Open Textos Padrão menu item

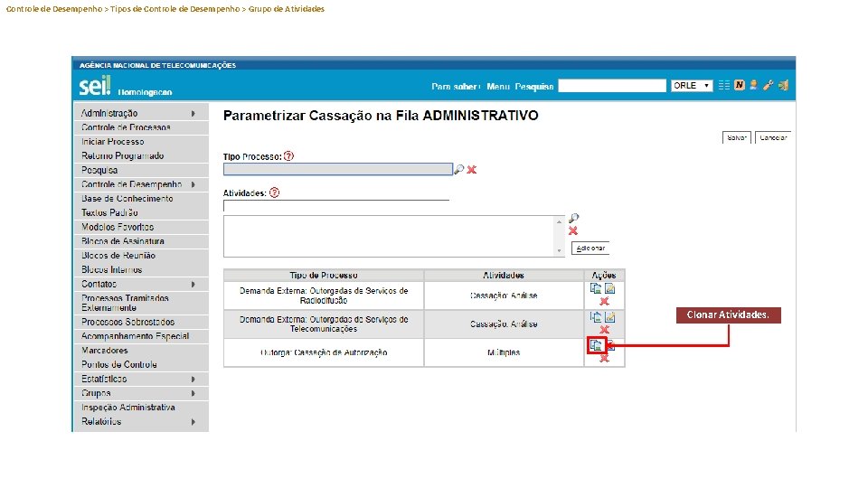(x=141, y=213)
